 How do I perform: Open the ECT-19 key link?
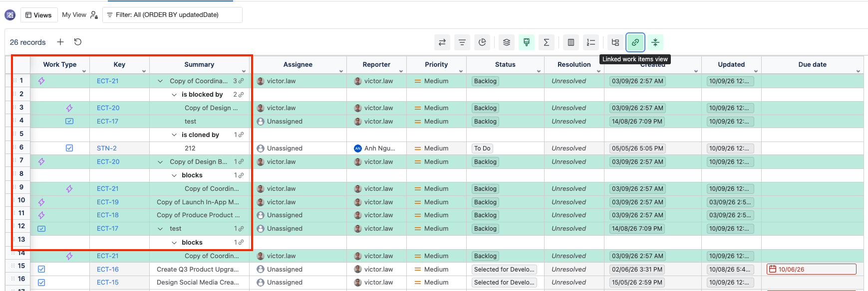pyautogui.click(x=108, y=202)
